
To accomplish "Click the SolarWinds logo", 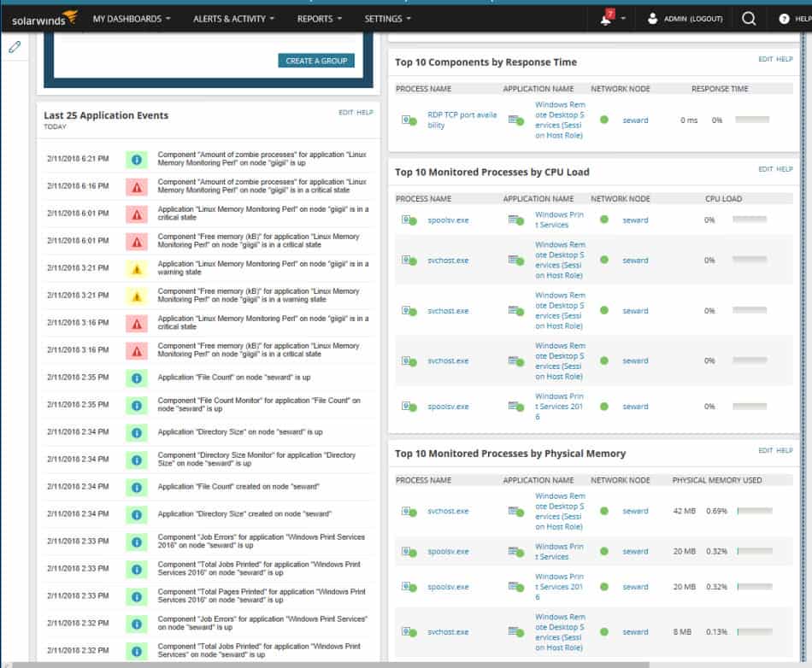I will click(44, 19).
